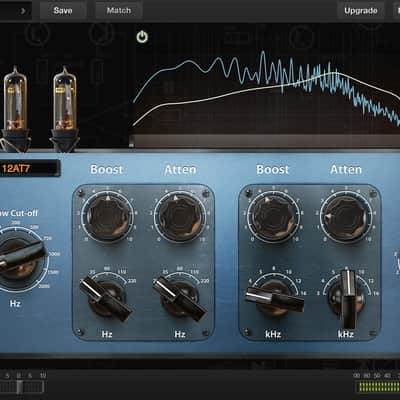Click the high Boost kHz frequency switch
This screenshot has width=400, height=400.
(x=274, y=298)
